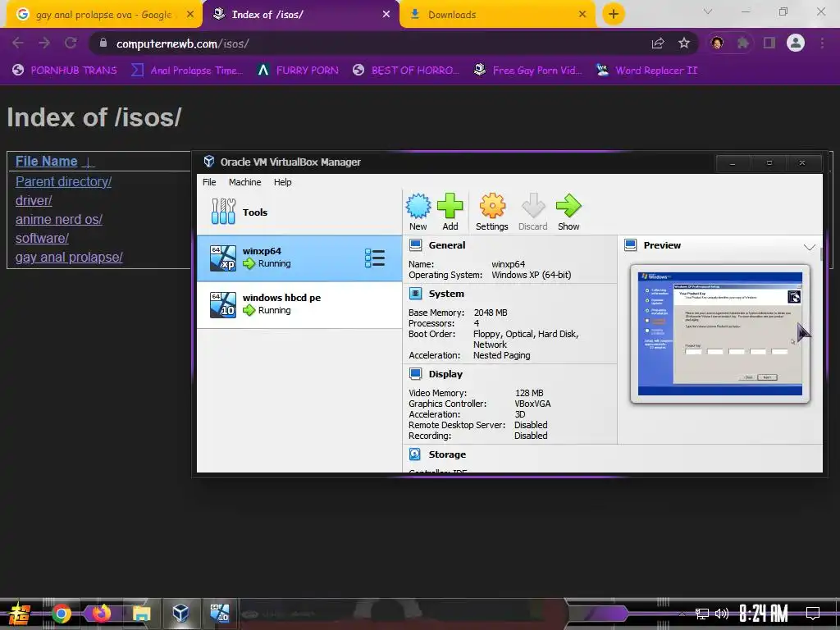840x630 pixels.
Task: Open the tab search dropdown chevron
Action: [x=708, y=11]
